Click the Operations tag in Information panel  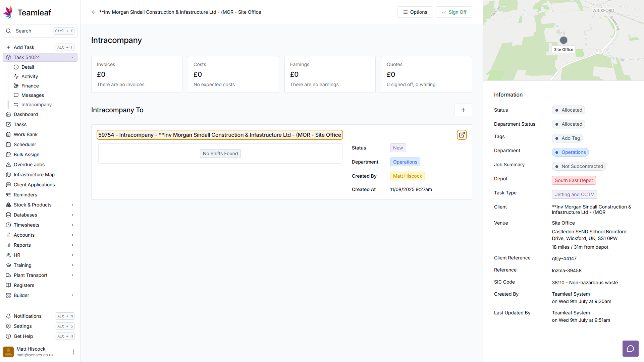(x=570, y=152)
